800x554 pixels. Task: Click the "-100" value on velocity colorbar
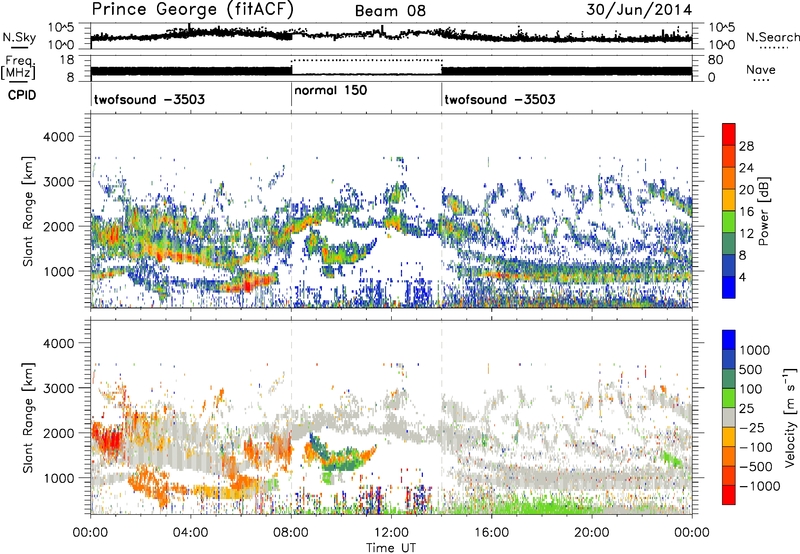[x=756, y=447]
